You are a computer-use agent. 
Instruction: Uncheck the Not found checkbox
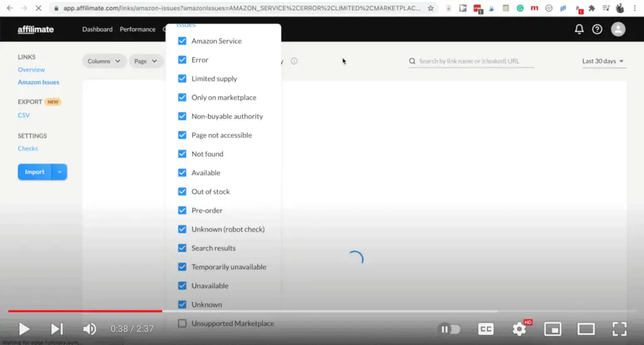coord(182,154)
